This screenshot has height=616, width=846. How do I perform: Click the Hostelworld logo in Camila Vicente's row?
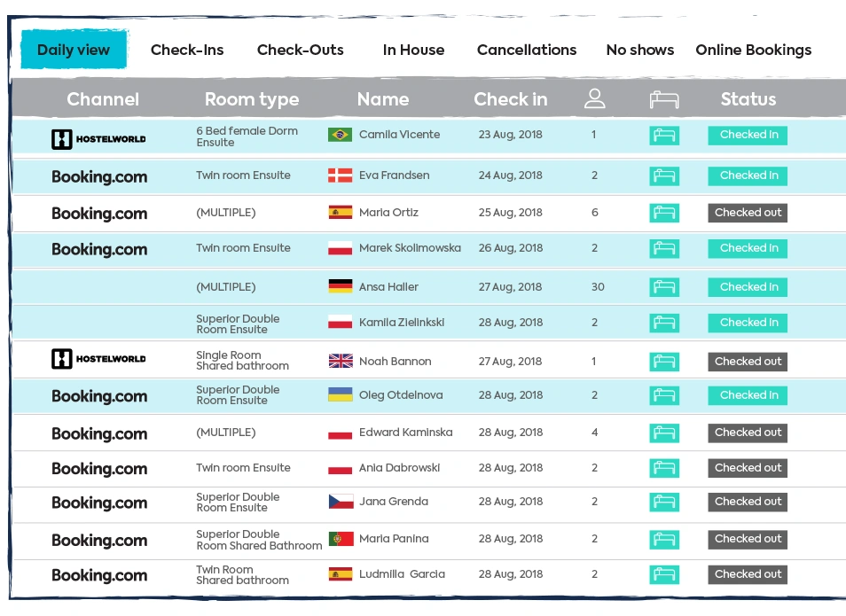click(x=98, y=139)
